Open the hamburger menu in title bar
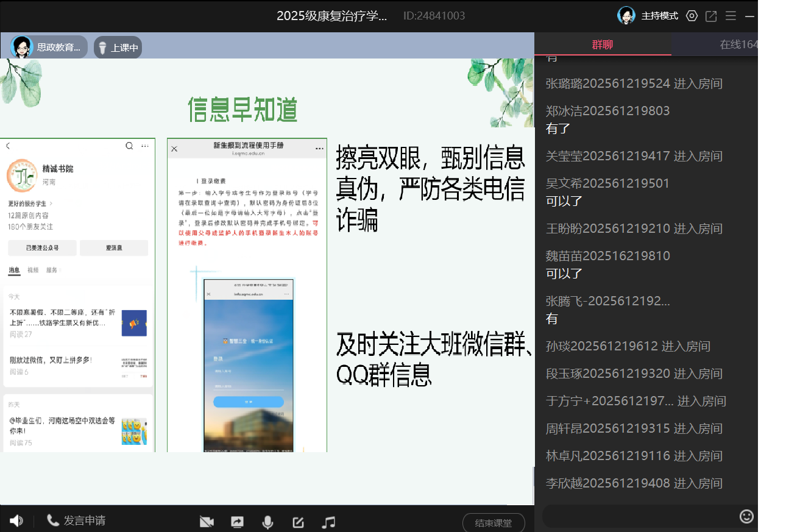 (x=731, y=16)
